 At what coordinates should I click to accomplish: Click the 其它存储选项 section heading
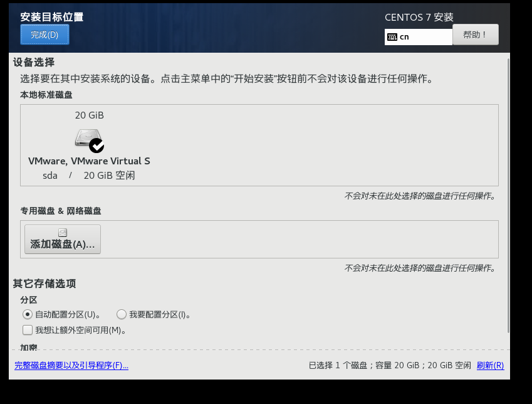(x=44, y=284)
